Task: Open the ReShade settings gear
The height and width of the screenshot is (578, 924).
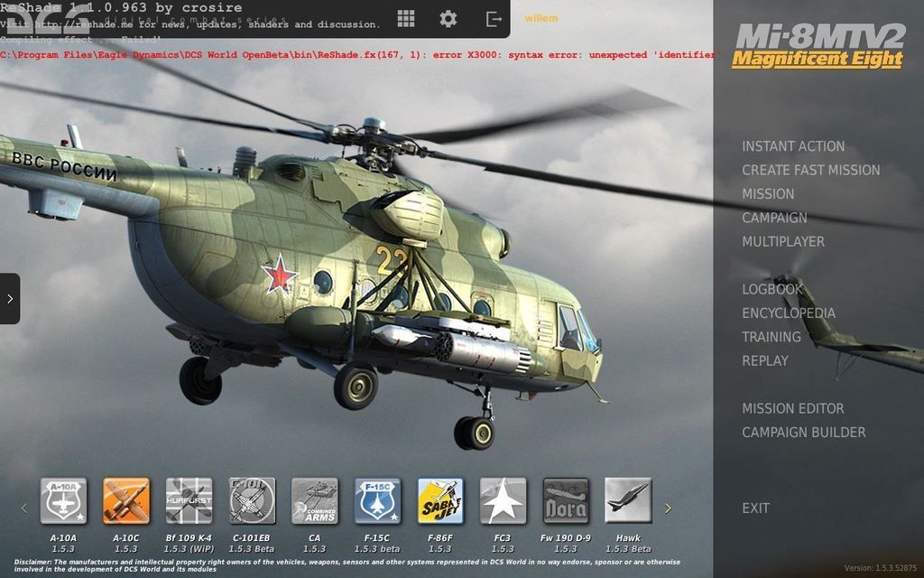Action: (448, 17)
